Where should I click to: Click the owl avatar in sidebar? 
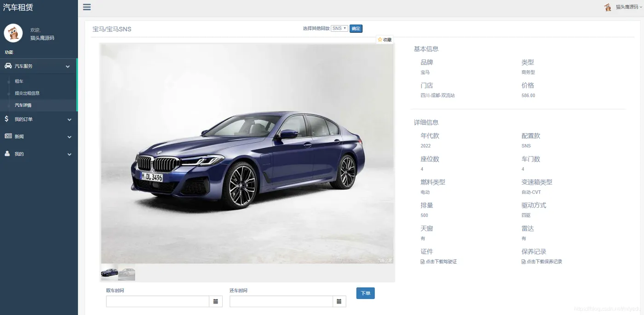click(13, 33)
